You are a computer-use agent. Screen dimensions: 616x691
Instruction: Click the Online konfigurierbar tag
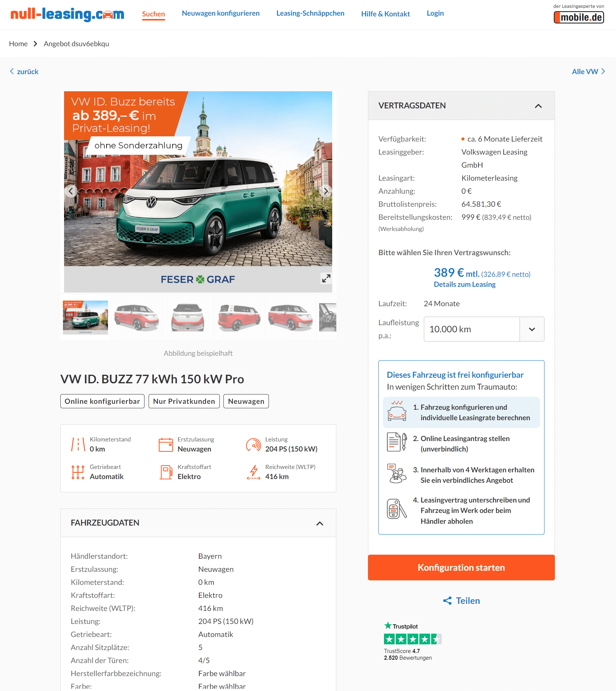(x=102, y=401)
